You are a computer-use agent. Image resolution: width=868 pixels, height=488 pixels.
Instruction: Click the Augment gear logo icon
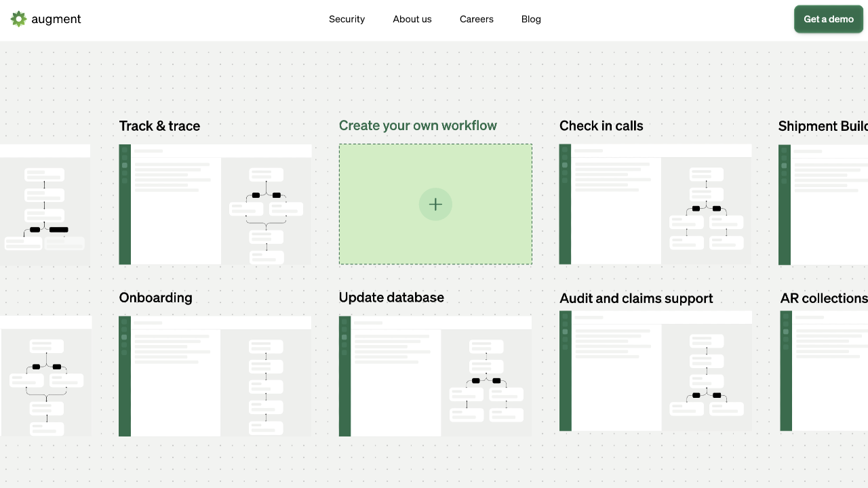(x=18, y=19)
